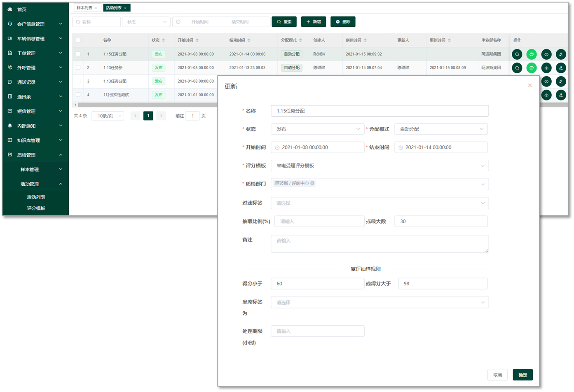This screenshot has height=392, width=574.
Task: Toggle the select-all checkbox in table header
Action: point(78,40)
